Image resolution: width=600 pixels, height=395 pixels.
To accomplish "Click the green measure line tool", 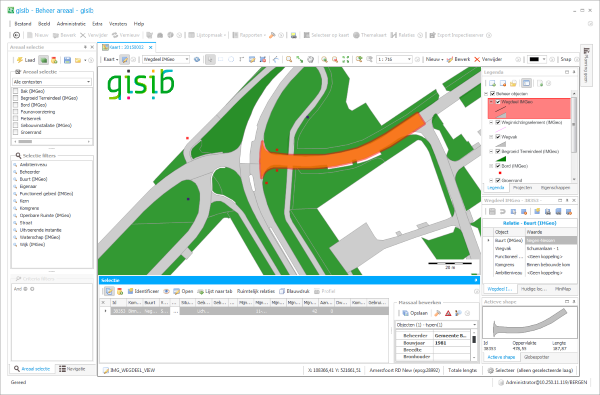I will (300, 59).
